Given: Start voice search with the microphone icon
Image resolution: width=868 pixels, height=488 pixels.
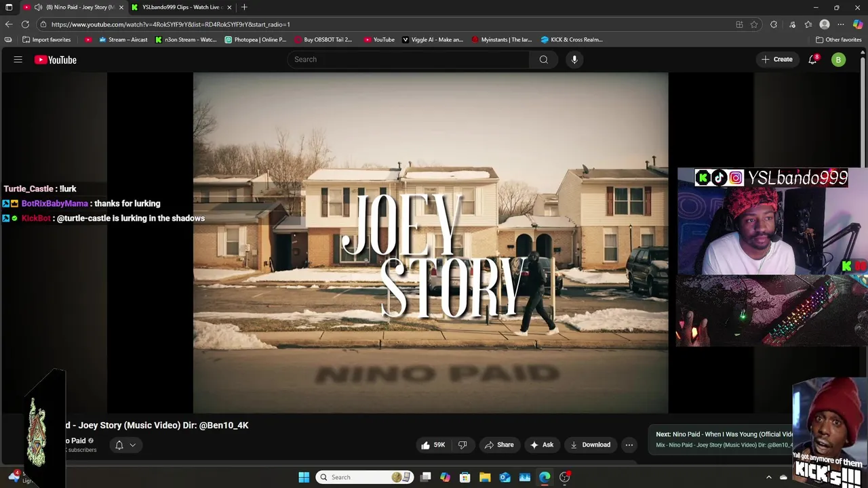Looking at the screenshot, I should pyautogui.click(x=574, y=60).
